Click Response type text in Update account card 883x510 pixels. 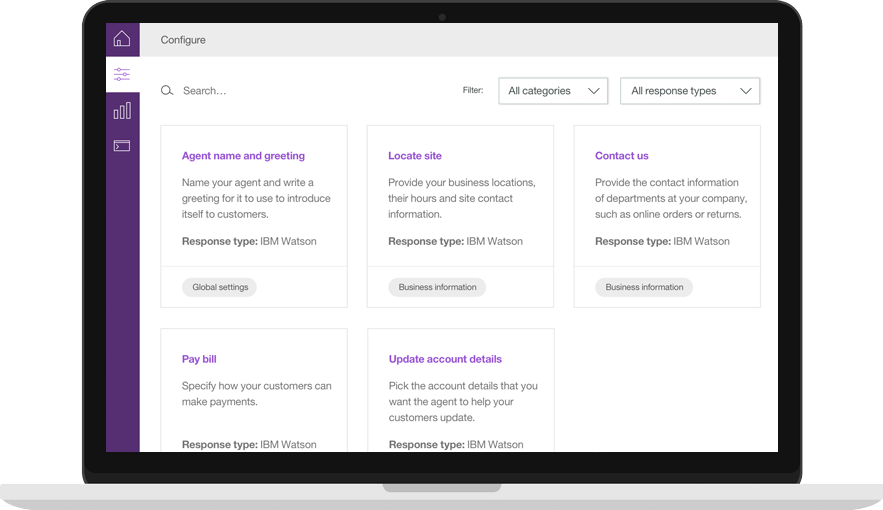[x=456, y=444]
